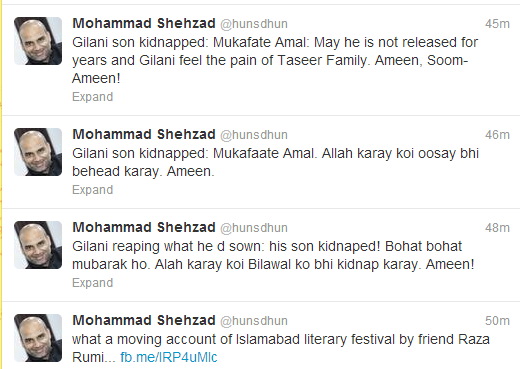Expand the tweet posted 45m ago
Image resolution: width=520 pixels, height=369 pixels.
(93, 97)
